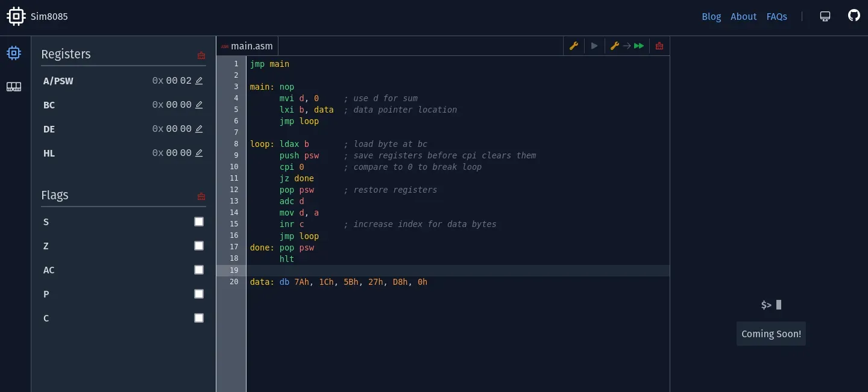The width and height of the screenshot is (868, 392).
Task: Clear all flags with the red broom
Action: pyautogui.click(x=201, y=196)
